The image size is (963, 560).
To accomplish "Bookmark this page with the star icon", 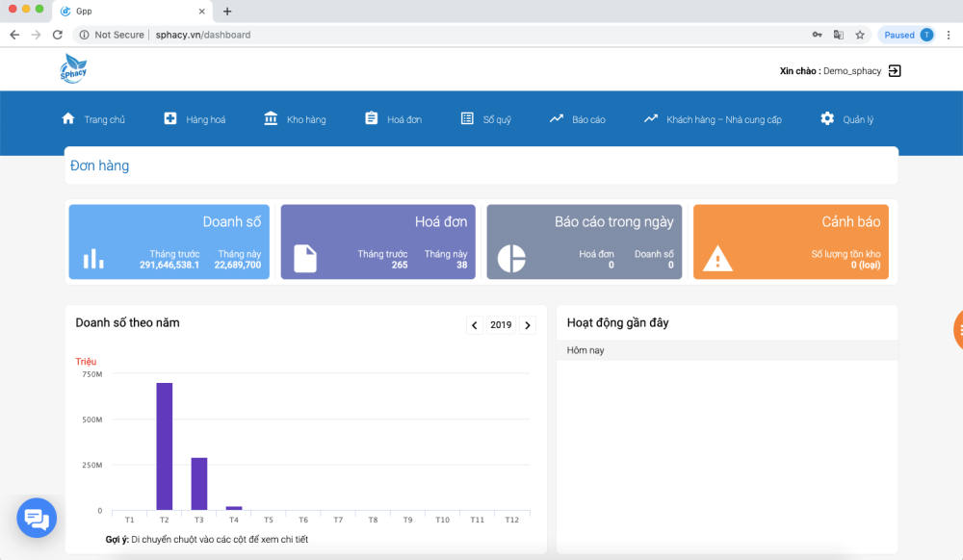I will coord(860,35).
